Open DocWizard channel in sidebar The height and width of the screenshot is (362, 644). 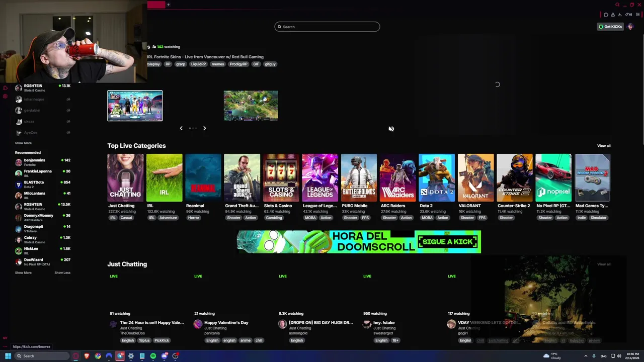coord(43,262)
